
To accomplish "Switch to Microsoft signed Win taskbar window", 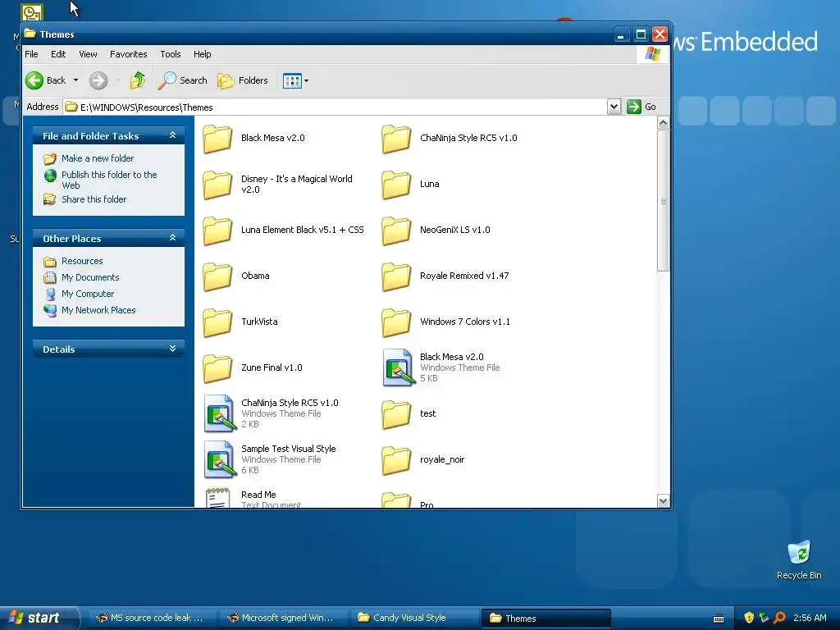I will pos(282,618).
